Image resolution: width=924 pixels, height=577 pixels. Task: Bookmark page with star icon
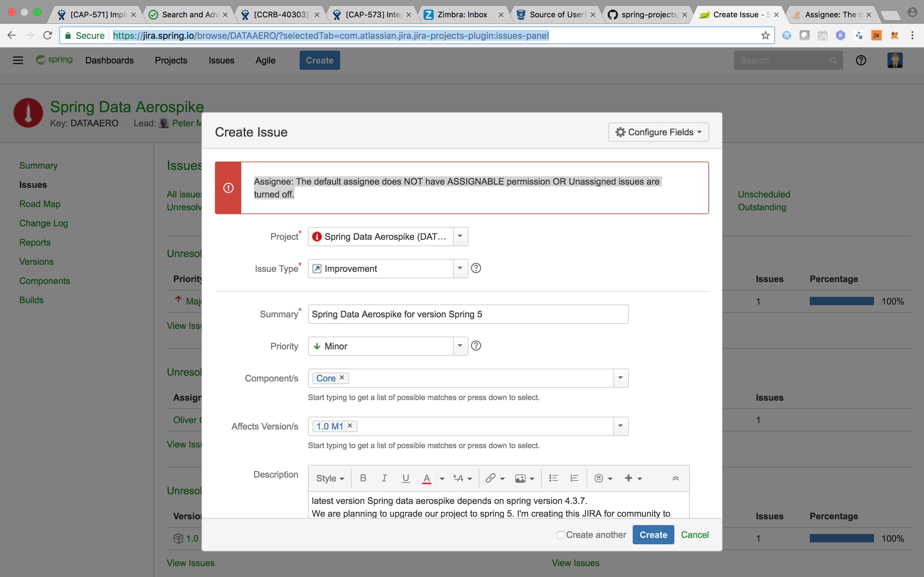tap(765, 36)
